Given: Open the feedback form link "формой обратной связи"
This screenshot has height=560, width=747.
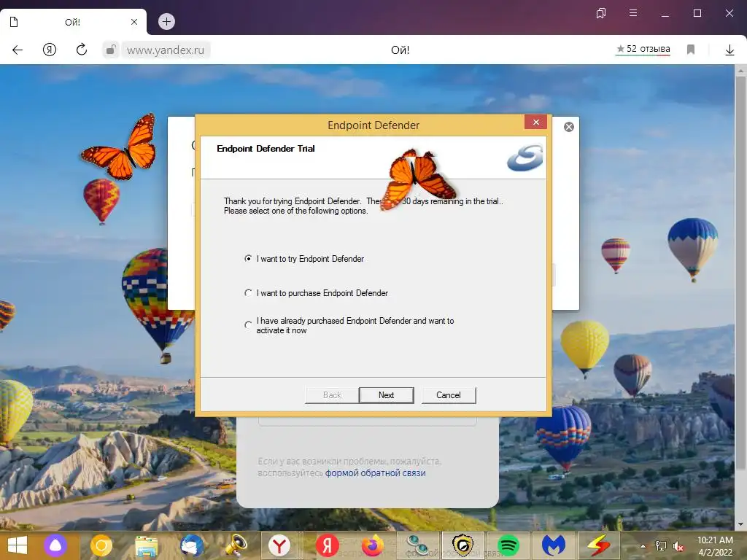Looking at the screenshot, I should point(376,472).
